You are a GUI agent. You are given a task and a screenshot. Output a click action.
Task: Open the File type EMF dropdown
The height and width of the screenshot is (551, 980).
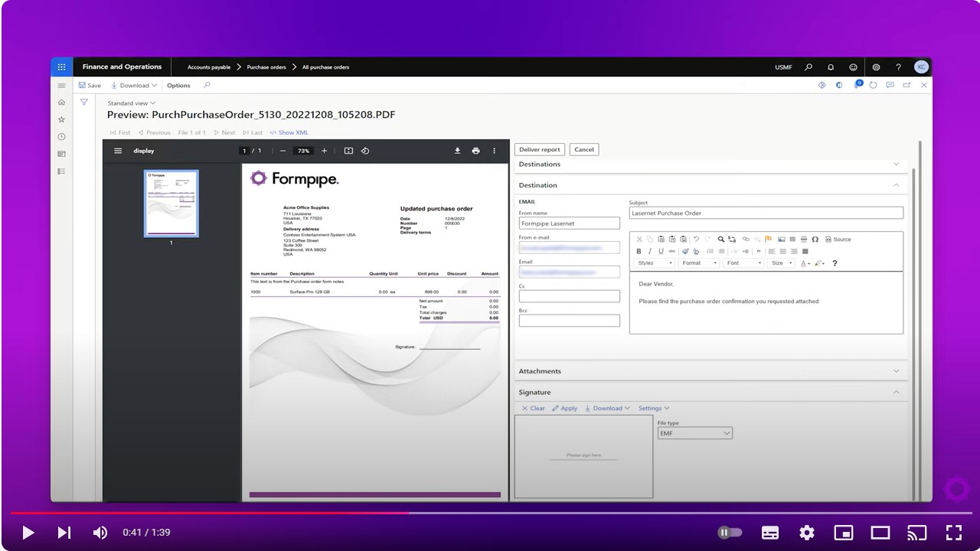[x=695, y=433]
